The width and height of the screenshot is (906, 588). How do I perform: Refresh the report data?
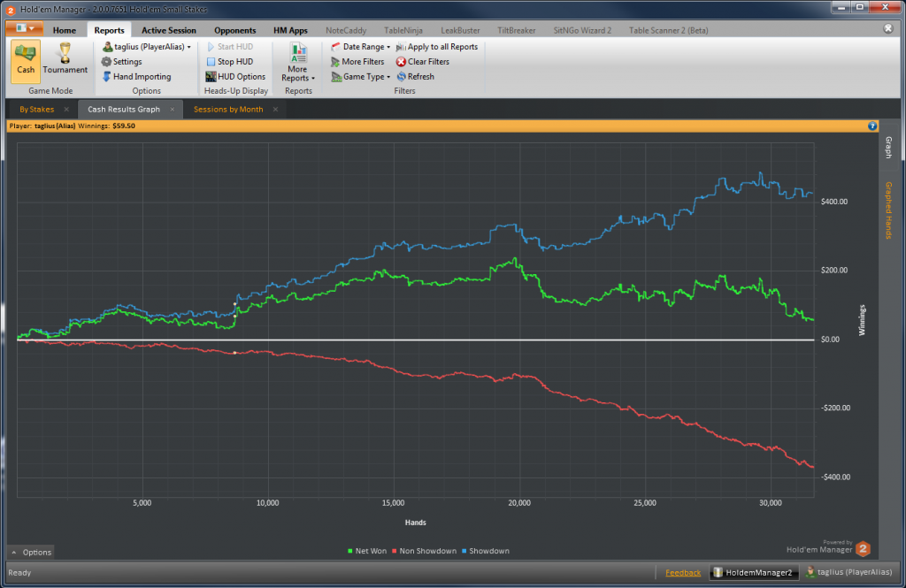[416, 77]
